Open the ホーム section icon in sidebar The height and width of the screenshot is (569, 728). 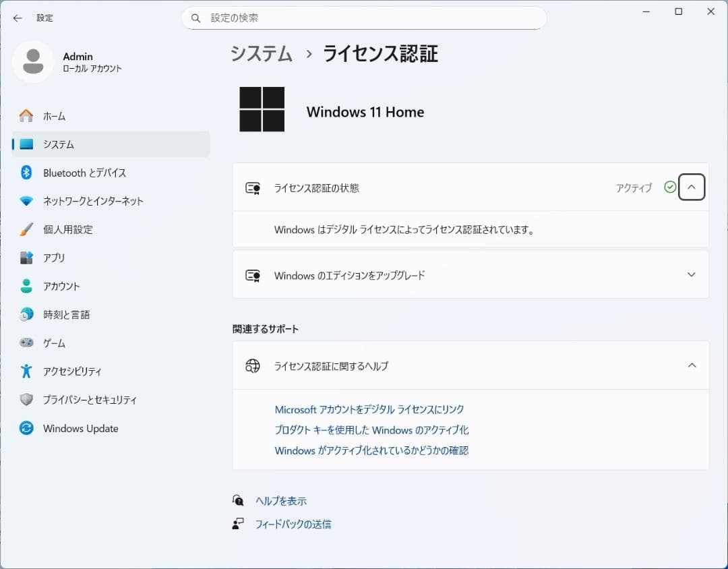(26, 116)
